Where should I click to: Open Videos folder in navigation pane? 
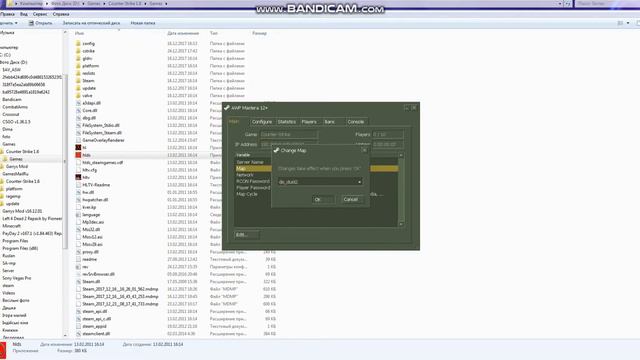[9, 293]
